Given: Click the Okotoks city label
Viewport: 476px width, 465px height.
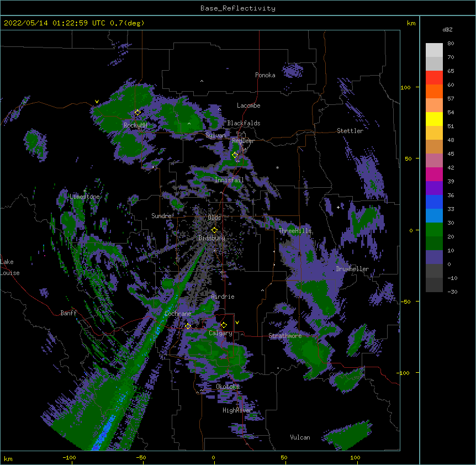Looking at the screenshot, I should pyautogui.click(x=228, y=387).
